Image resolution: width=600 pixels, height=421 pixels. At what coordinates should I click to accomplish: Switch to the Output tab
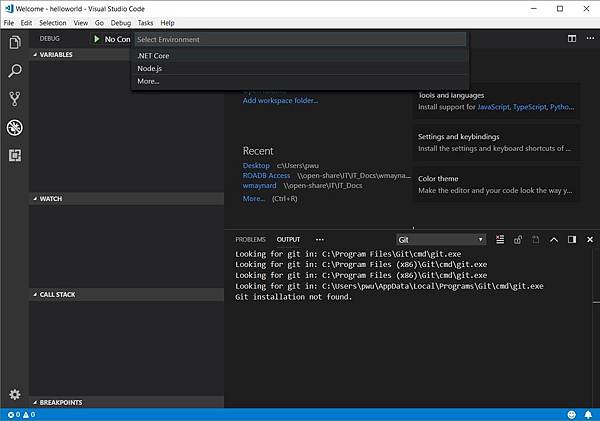pos(288,240)
